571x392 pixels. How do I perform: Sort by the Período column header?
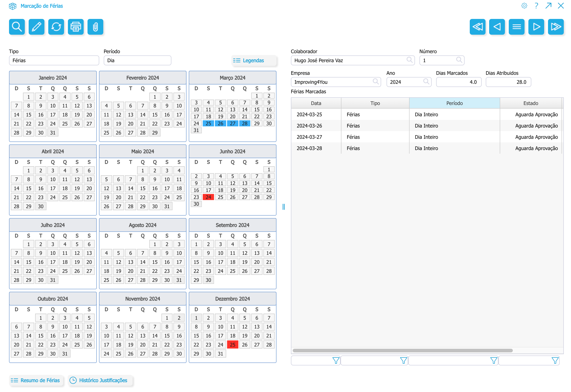tap(454, 103)
